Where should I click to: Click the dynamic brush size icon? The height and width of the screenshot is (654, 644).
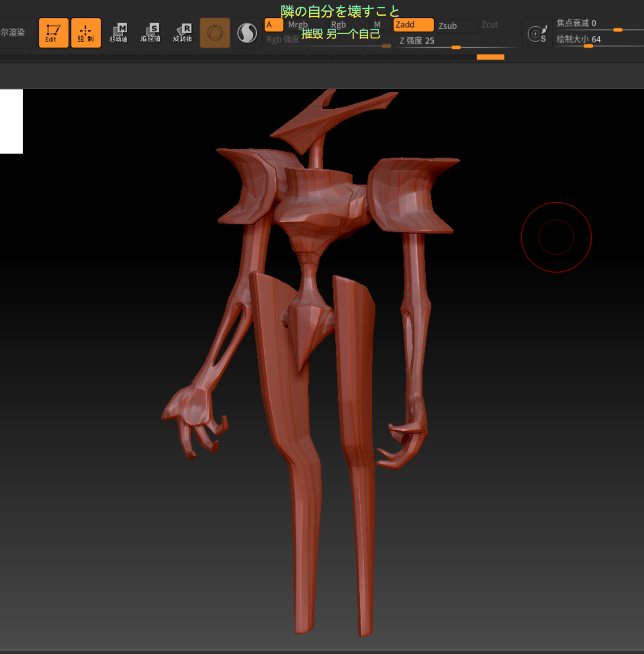[x=537, y=34]
